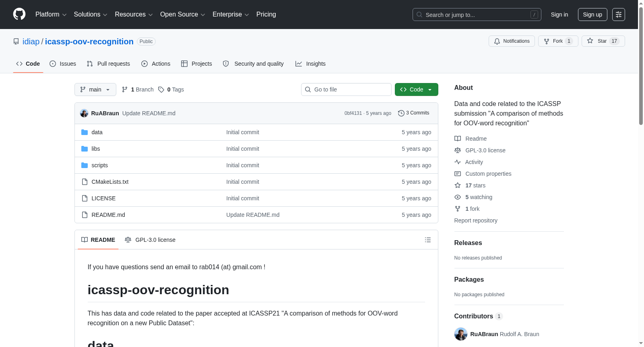Image resolution: width=644 pixels, height=347 pixels.
Task: Open the icassp-oov-recognition repository link
Action: [x=89, y=42]
